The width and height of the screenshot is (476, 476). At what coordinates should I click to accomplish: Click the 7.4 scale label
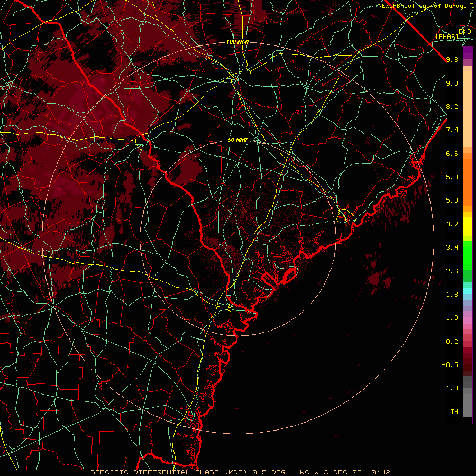[452, 130]
